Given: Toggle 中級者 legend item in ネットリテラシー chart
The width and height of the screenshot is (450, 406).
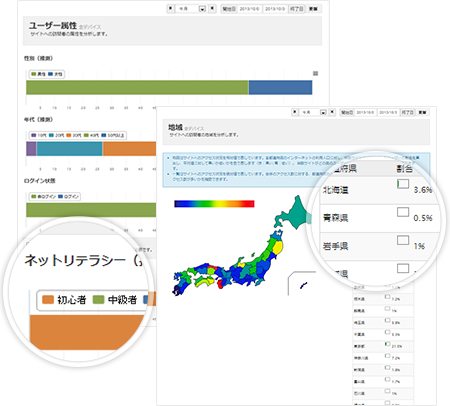Looking at the screenshot, I should pos(115,300).
